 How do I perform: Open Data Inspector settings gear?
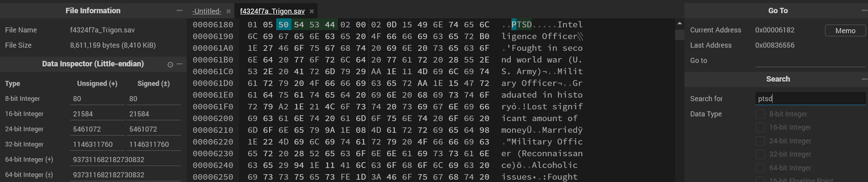click(x=170, y=64)
